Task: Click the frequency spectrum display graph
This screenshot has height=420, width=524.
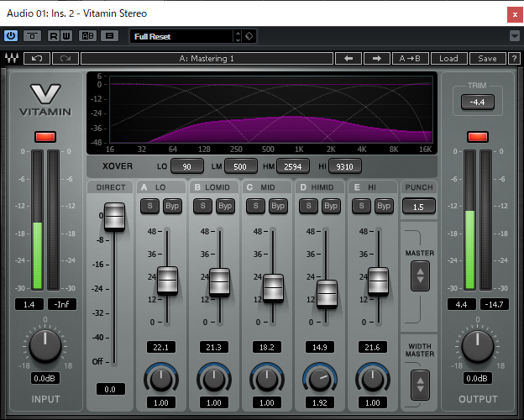Action: coord(271,109)
